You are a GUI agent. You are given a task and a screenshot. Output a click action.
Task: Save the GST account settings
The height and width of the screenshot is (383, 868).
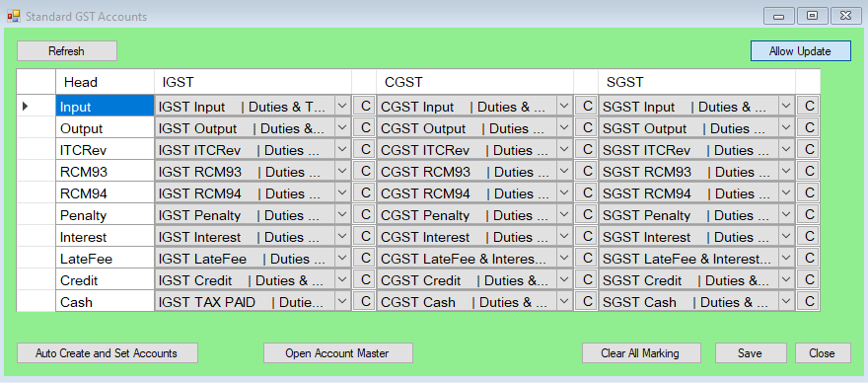coord(750,353)
